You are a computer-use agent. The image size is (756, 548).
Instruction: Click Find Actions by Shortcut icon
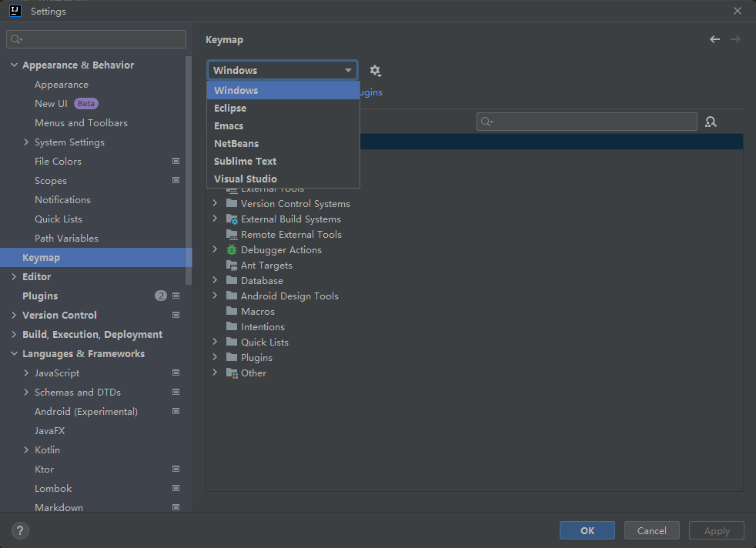point(711,122)
